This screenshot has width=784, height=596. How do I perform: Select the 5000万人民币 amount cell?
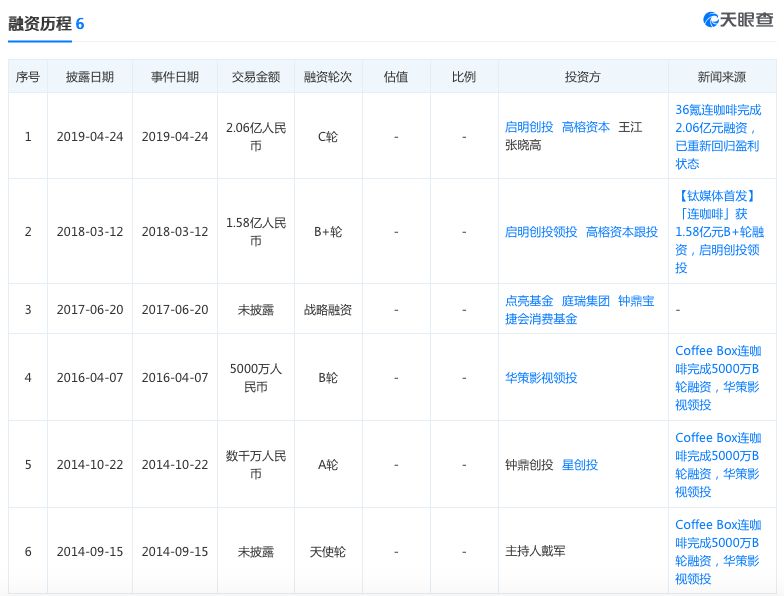[256, 378]
